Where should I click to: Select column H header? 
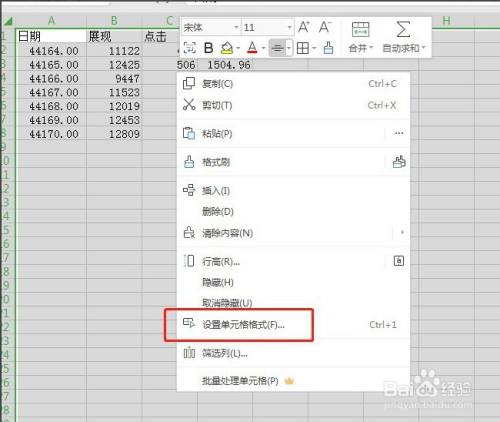click(x=446, y=21)
